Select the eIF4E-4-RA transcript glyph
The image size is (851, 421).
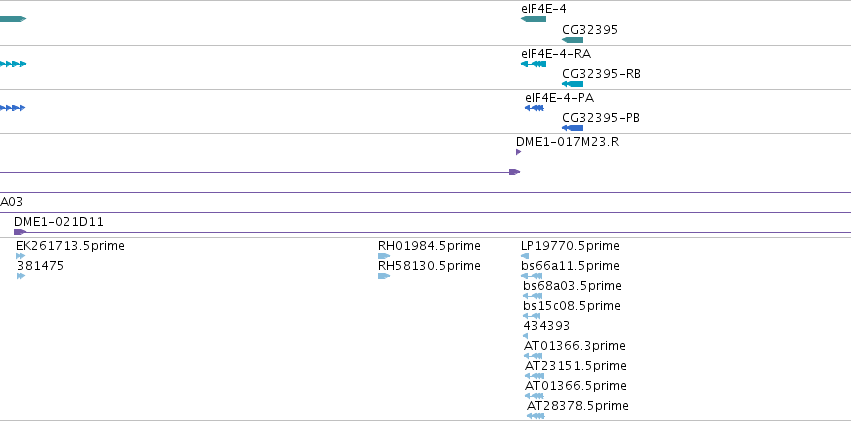[x=534, y=64]
